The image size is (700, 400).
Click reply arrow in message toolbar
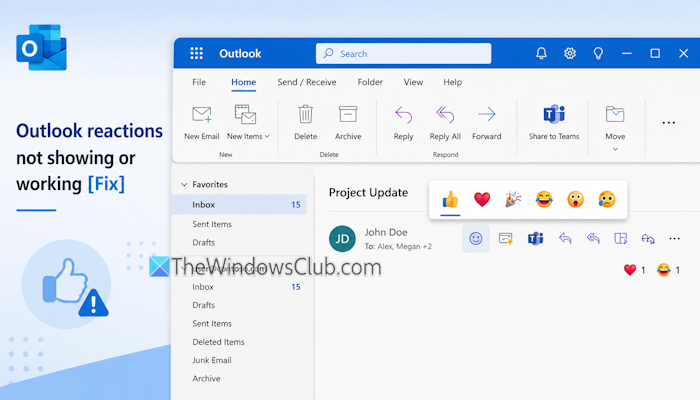(565, 238)
